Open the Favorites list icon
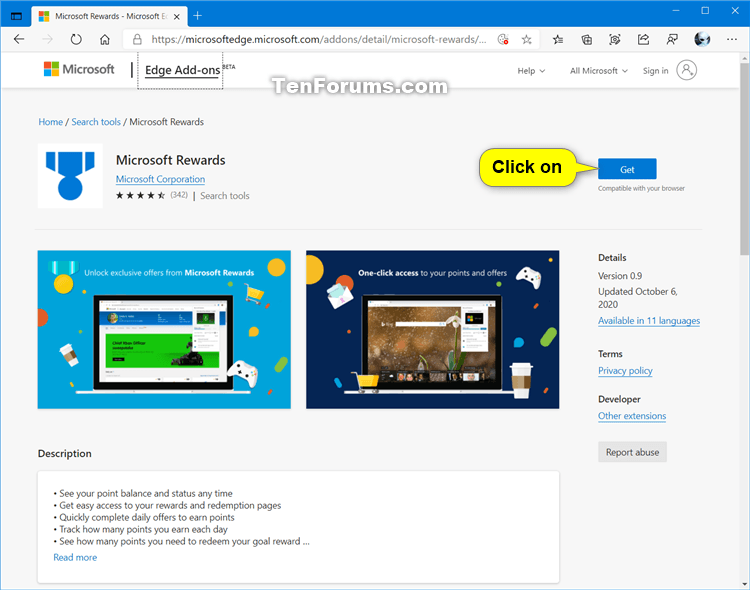The width and height of the screenshot is (750, 590). tap(558, 39)
